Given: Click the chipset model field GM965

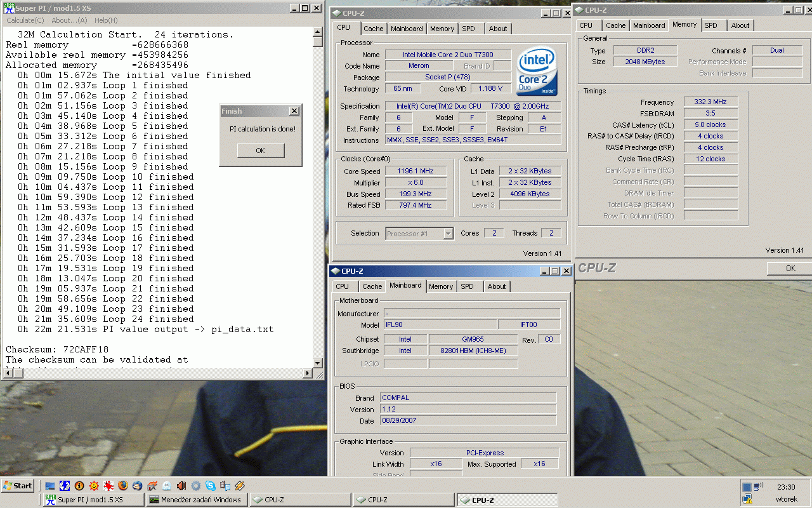Looking at the screenshot, I should tap(473, 339).
